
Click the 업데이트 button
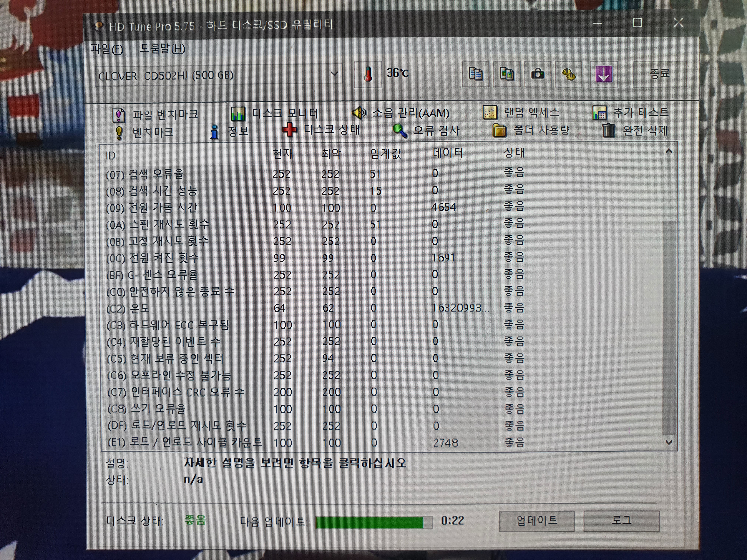[x=537, y=521]
